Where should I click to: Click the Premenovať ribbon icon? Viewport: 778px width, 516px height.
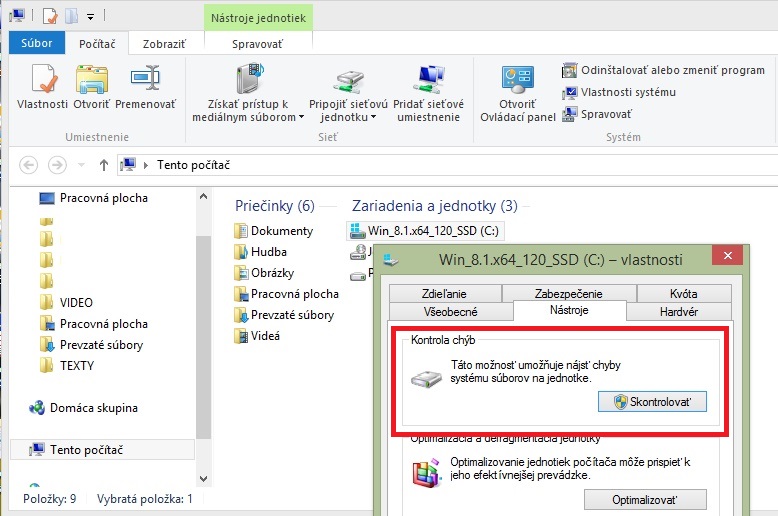145,86
